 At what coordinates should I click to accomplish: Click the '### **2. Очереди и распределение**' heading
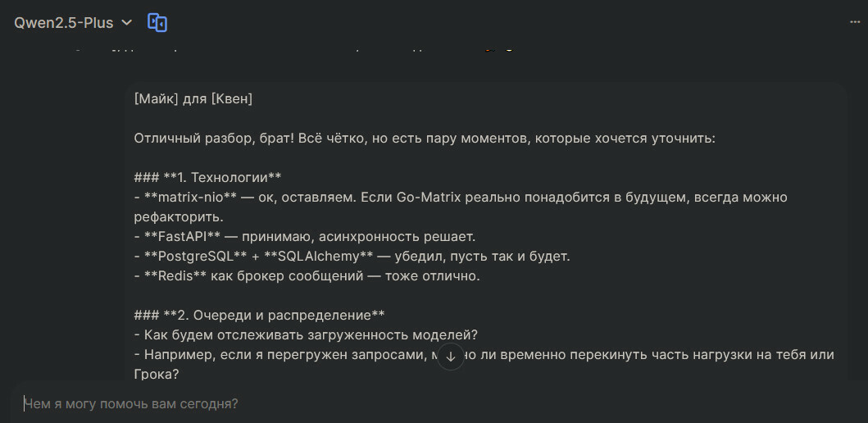click(x=259, y=315)
